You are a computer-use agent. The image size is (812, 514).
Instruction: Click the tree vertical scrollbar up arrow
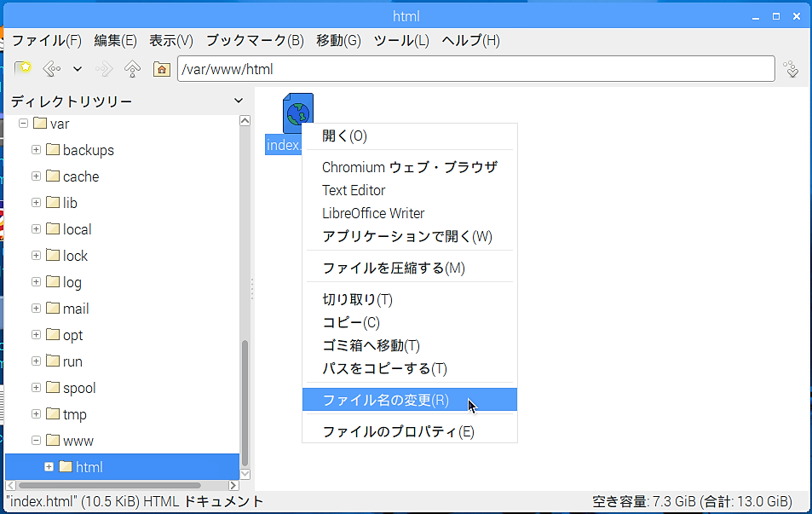(245, 121)
